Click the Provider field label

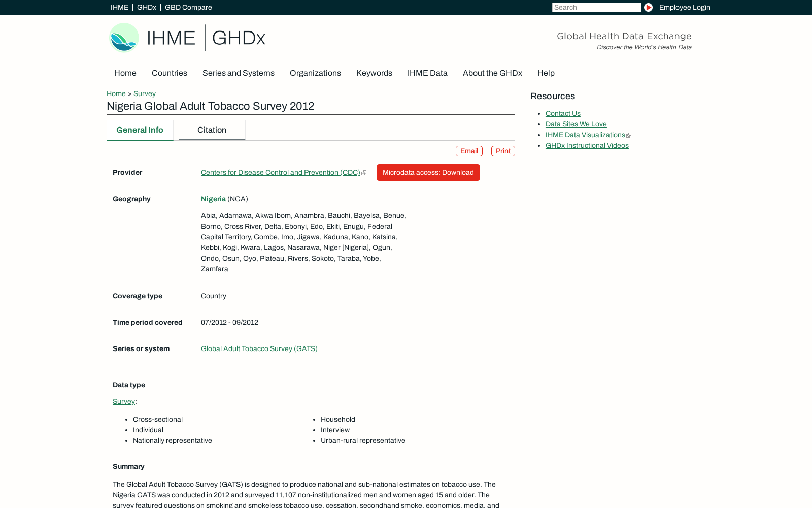click(127, 173)
